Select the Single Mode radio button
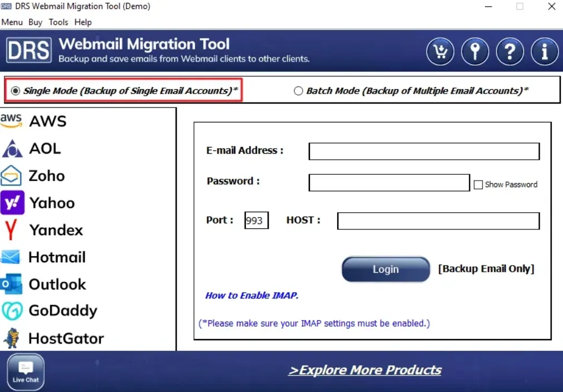The height and width of the screenshot is (392, 563). point(16,91)
